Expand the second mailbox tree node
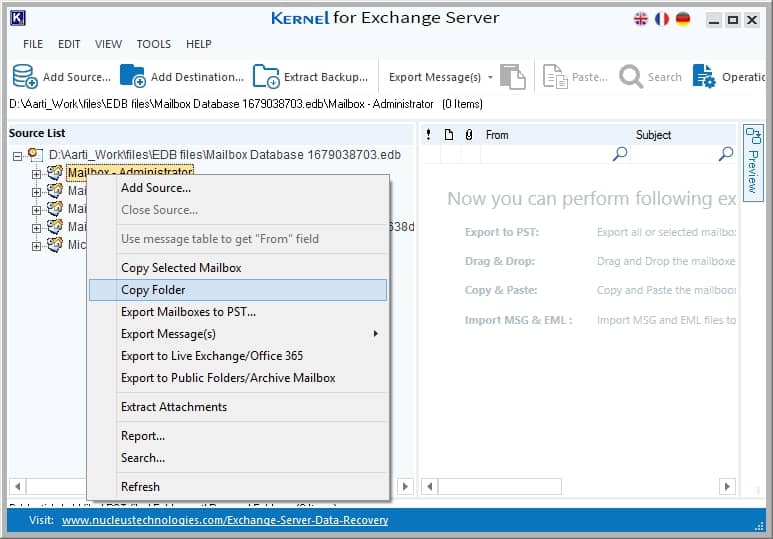Screen dimensions: 773x539 coord(36,192)
